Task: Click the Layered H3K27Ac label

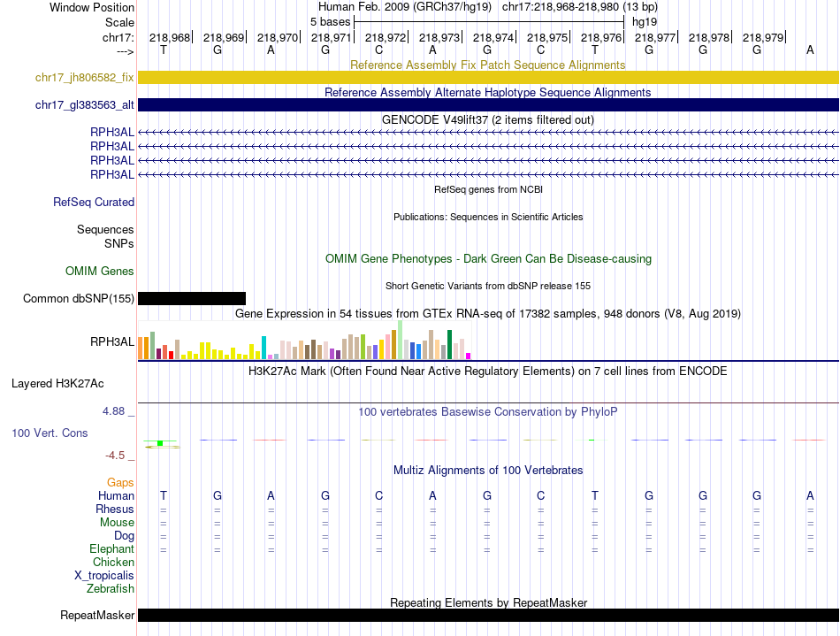Action: (x=57, y=384)
